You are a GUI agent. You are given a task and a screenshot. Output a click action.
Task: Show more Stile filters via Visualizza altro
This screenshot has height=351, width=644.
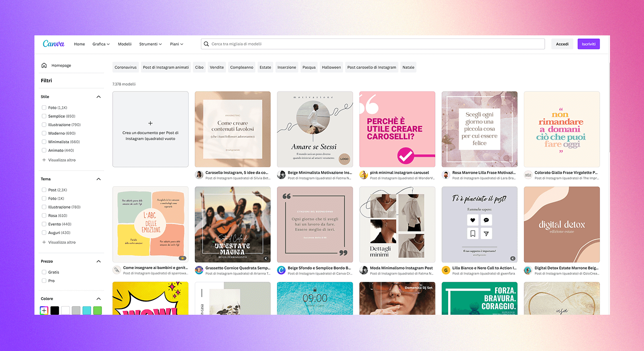(x=62, y=160)
